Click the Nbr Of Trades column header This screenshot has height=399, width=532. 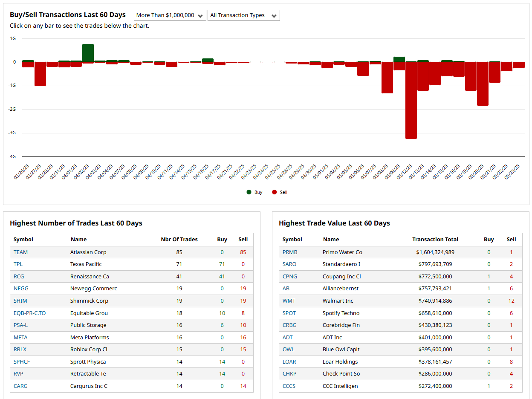click(x=179, y=240)
